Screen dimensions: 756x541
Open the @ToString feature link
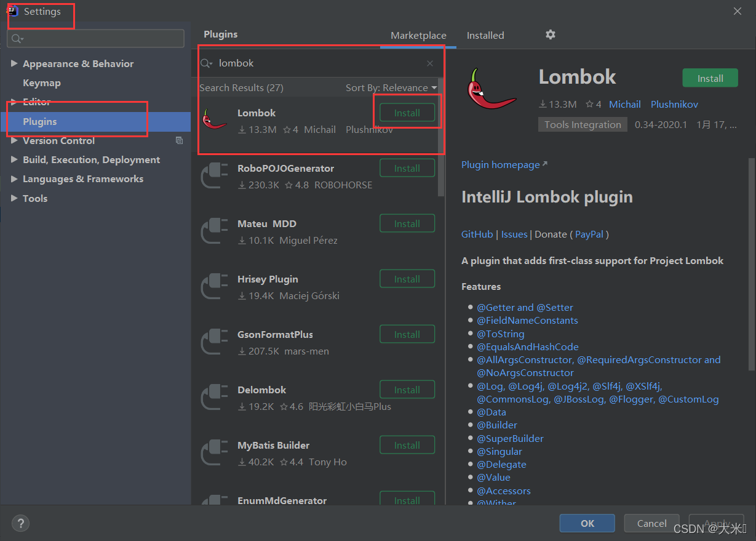[501, 334]
